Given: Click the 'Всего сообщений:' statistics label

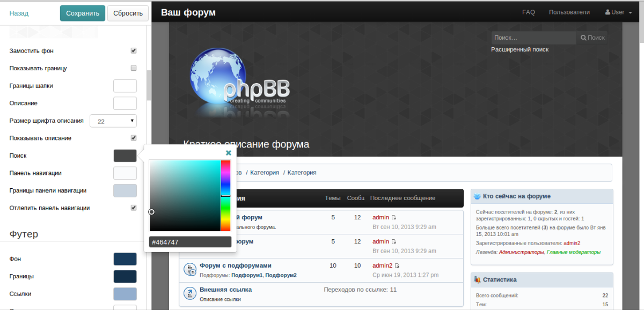Looking at the screenshot, I should (497, 295).
